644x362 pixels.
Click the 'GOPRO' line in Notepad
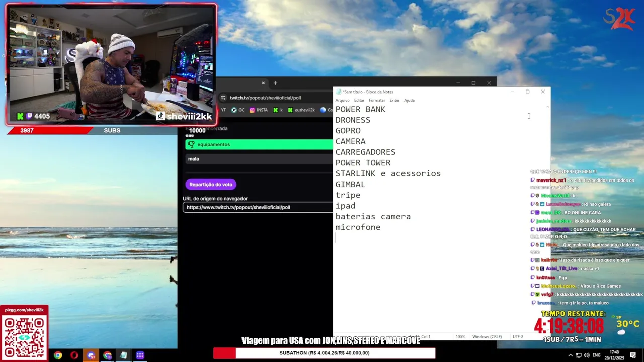[348, 131]
